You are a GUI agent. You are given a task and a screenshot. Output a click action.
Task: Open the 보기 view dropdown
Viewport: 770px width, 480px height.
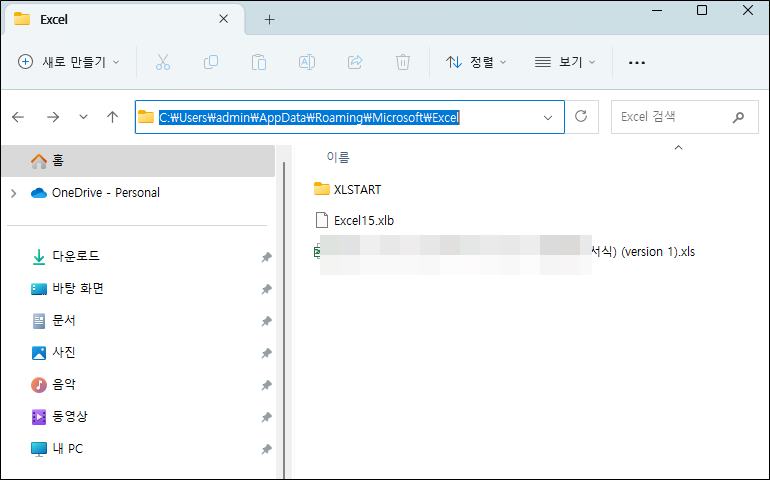click(565, 62)
